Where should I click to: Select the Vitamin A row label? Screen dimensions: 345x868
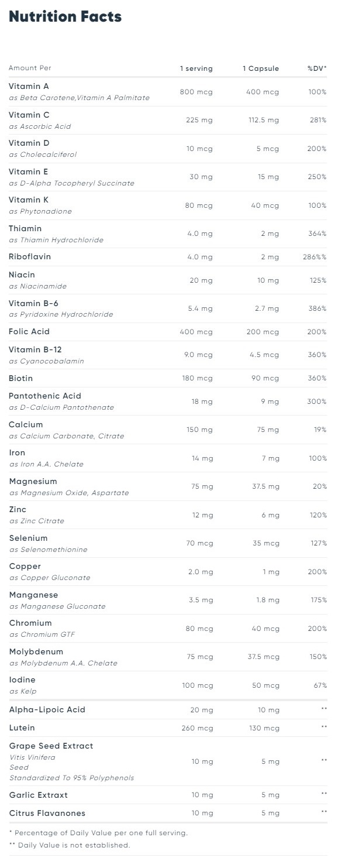(x=29, y=86)
